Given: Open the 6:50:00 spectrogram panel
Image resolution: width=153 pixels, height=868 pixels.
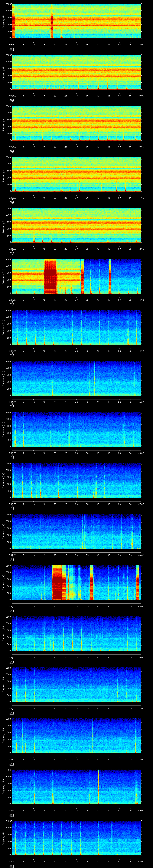Looking at the screenshot, I should pos(77,685).
